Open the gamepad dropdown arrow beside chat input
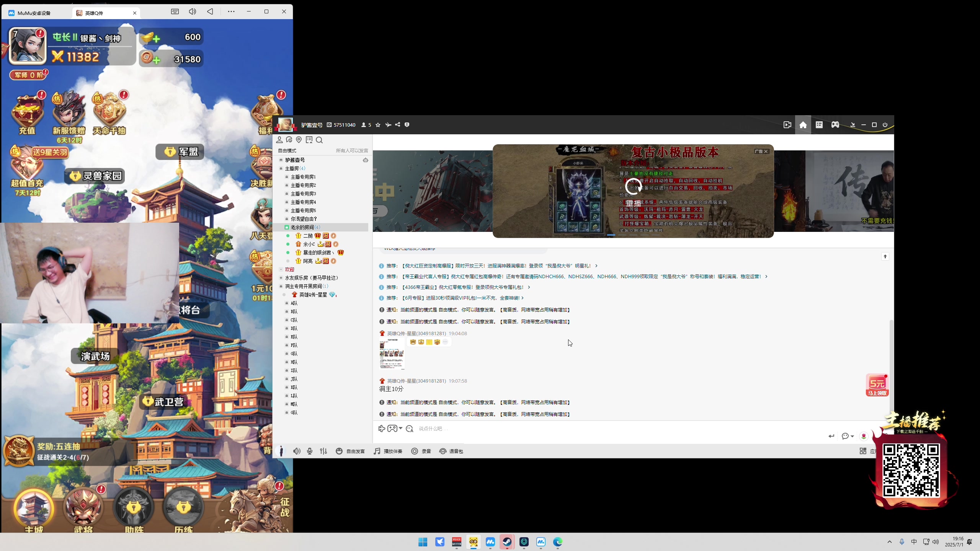 pos(400,429)
